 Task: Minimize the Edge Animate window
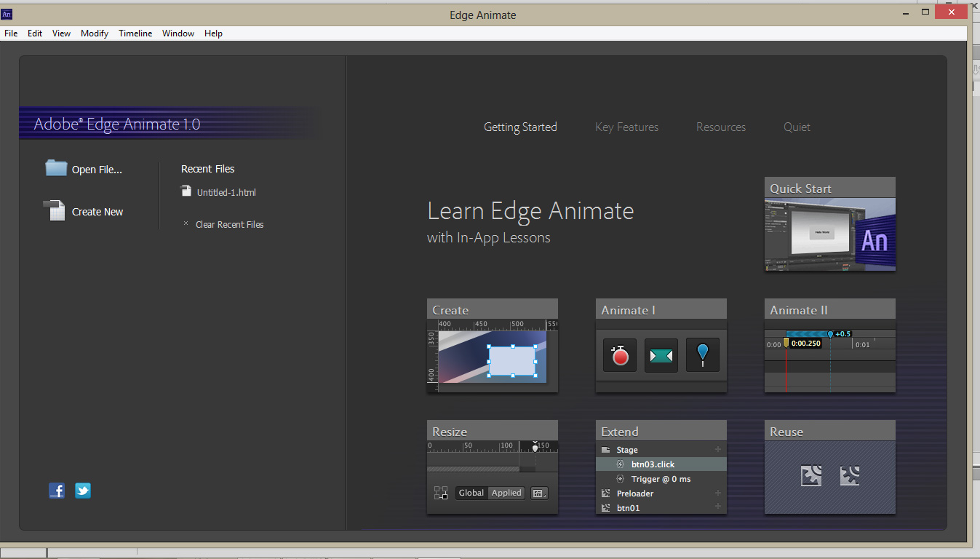click(x=904, y=12)
